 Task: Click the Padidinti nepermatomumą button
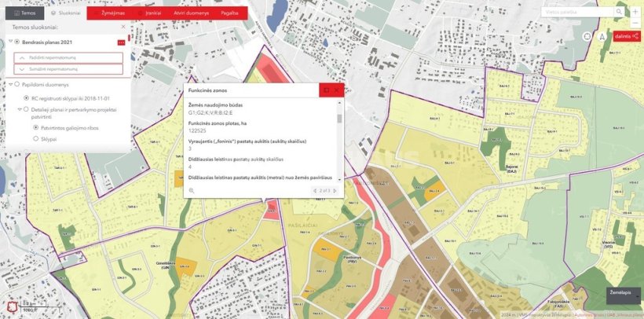[x=68, y=57]
